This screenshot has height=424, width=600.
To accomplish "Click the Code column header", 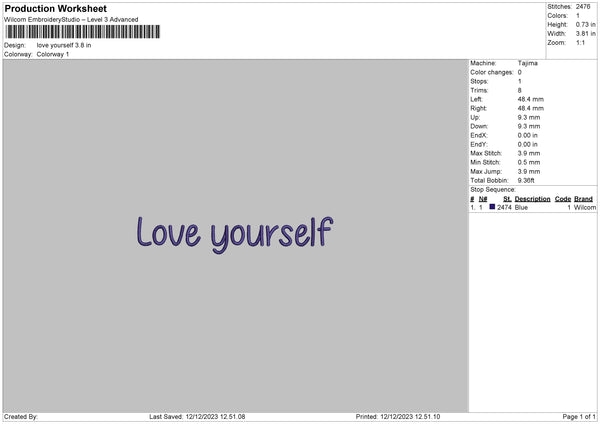I will pos(563,199).
